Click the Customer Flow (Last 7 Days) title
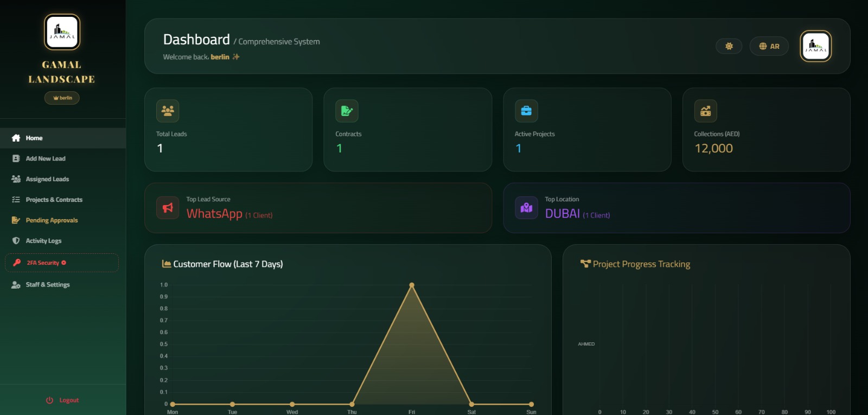 (228, 264)
